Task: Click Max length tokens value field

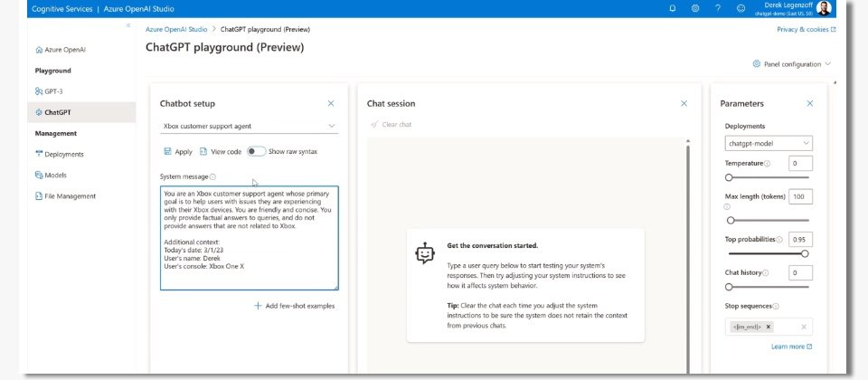Action: click(x=800, y=196)
